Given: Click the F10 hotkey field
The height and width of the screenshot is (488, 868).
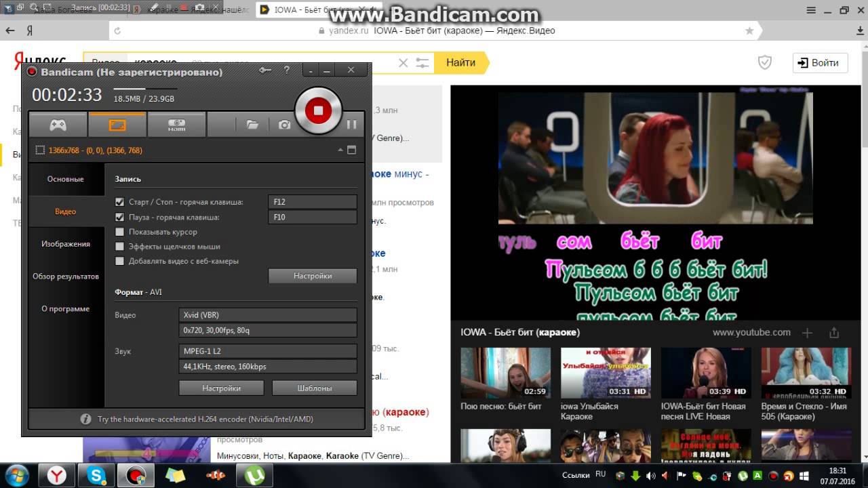Looking at the screenshot, I should (313, 217).
